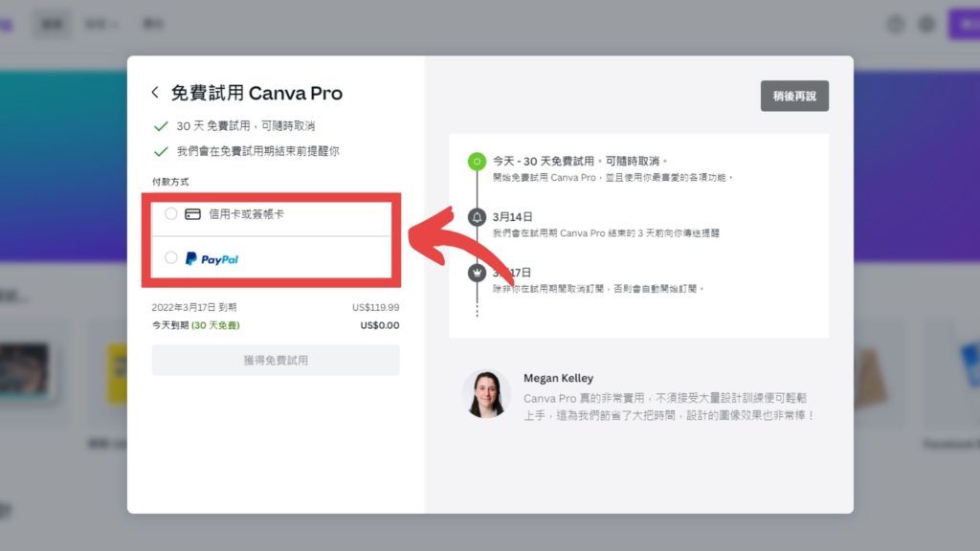Click the text 我們會在免費試用期結束前提醒你

(258, 151)
